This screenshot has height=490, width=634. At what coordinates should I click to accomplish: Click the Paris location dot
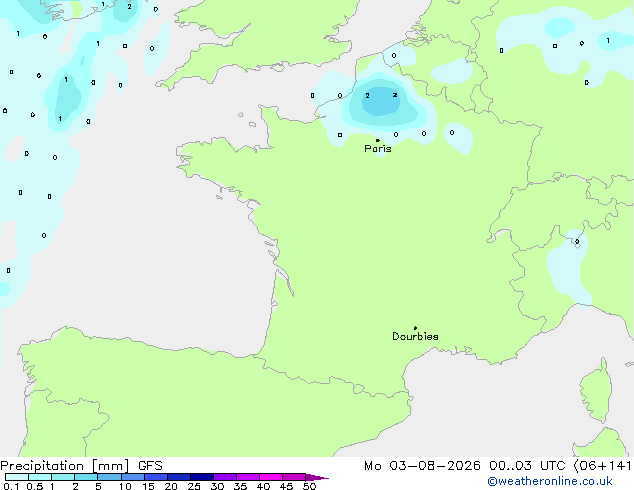tap(378, 140)
